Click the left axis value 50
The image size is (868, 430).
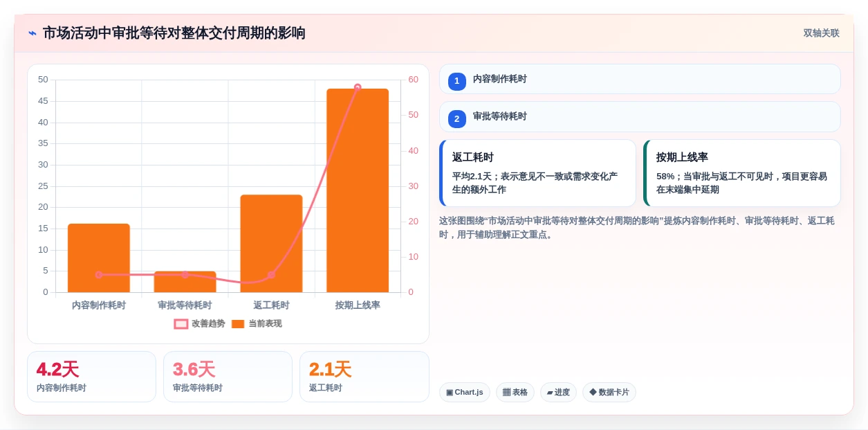pyautogui.click(x=43, y=80)
